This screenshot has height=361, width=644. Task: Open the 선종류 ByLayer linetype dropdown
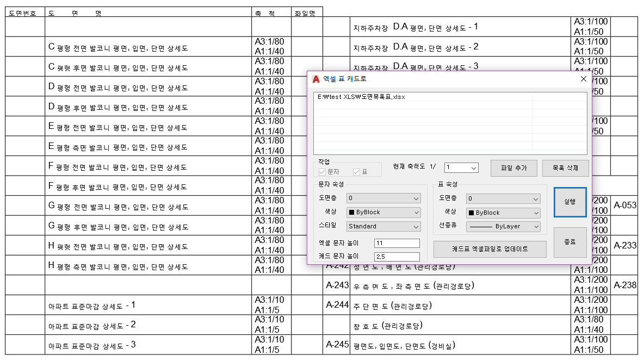pos(504,226)
